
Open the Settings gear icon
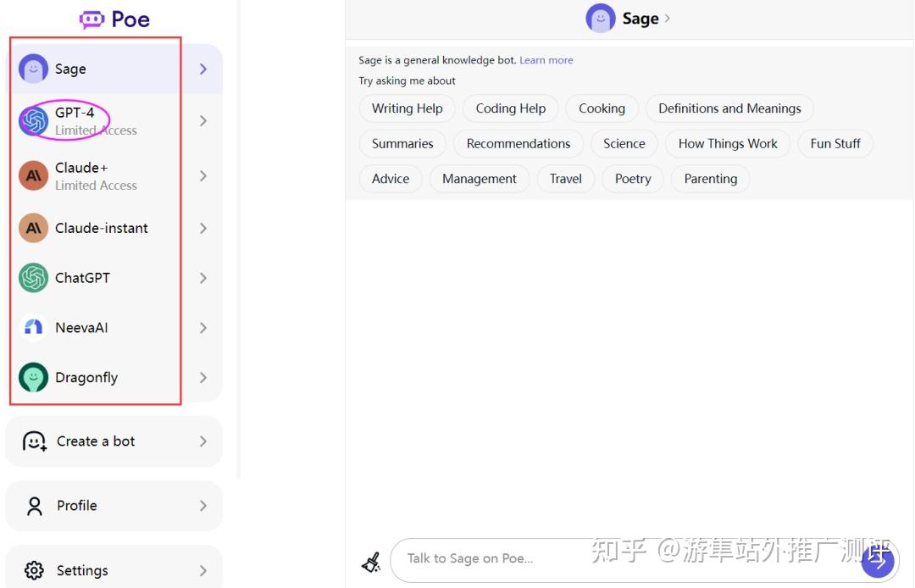coord(33,569)
